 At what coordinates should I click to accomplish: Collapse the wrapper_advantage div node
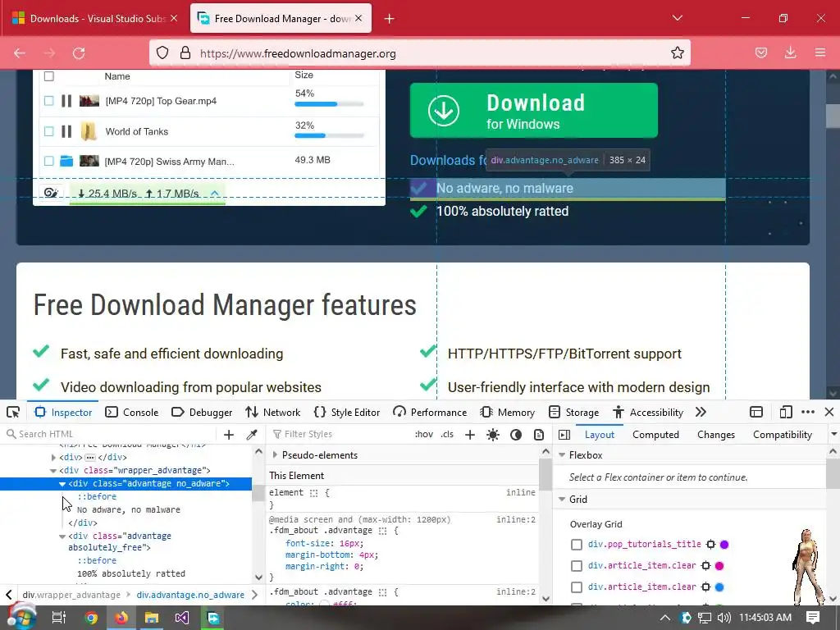coord(53,470)
